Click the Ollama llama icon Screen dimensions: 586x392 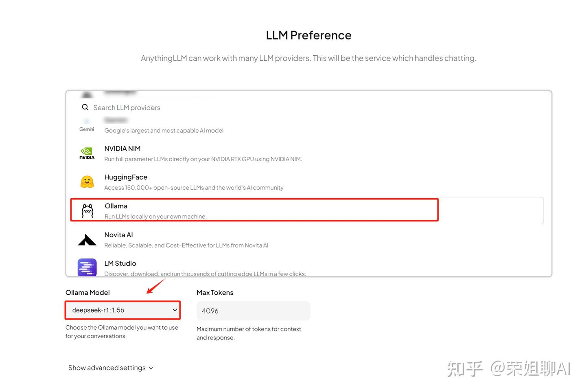click(x=87, y=211)
